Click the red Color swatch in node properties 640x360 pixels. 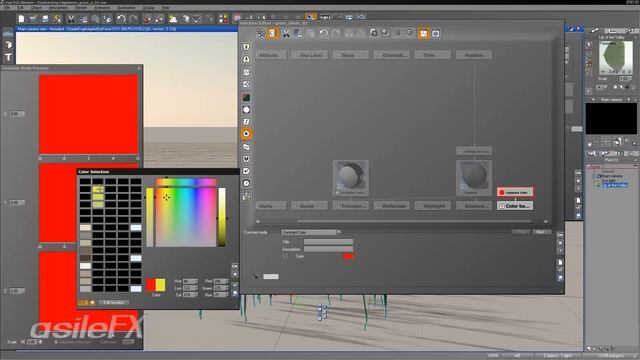point(348,256)
